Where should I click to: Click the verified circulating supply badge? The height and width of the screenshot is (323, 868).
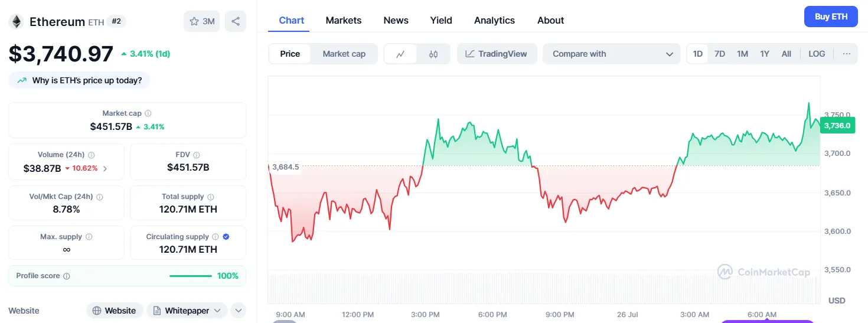click(226, 237)
